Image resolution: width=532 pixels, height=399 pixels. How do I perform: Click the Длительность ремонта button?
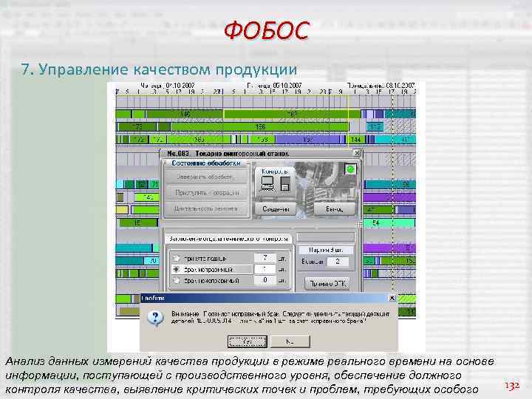(206, 208)
